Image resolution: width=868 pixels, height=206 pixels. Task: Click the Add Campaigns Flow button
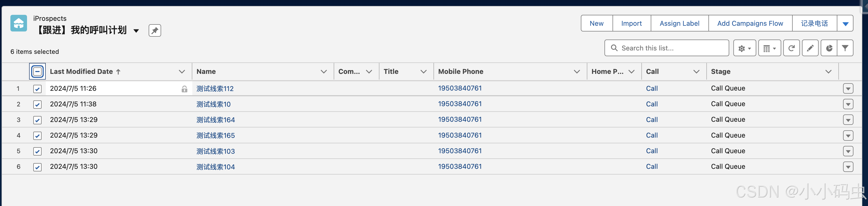pyautogui.click(x=750, y=23)
